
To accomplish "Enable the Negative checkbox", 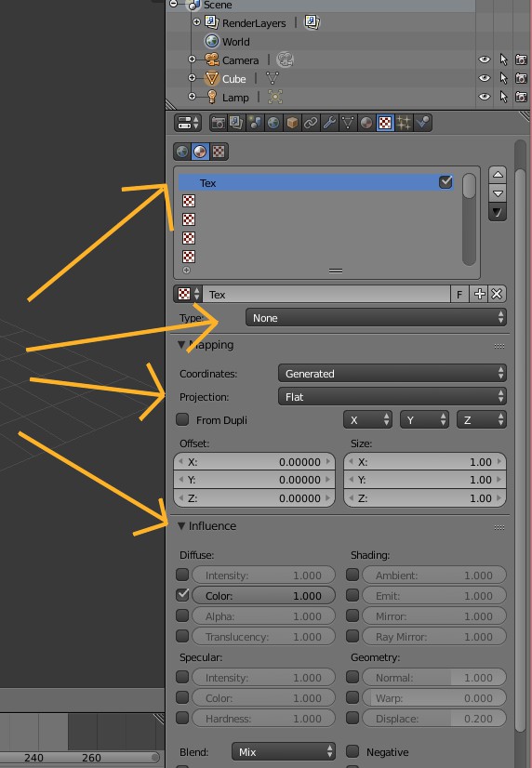I will (x=352, y=752).
